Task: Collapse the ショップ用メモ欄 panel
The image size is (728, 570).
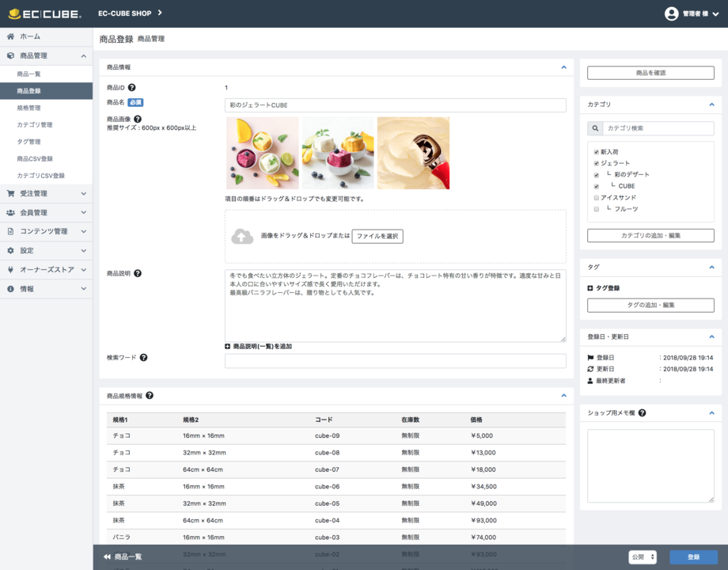Action: pyautogui.click(x=711, y=412)
